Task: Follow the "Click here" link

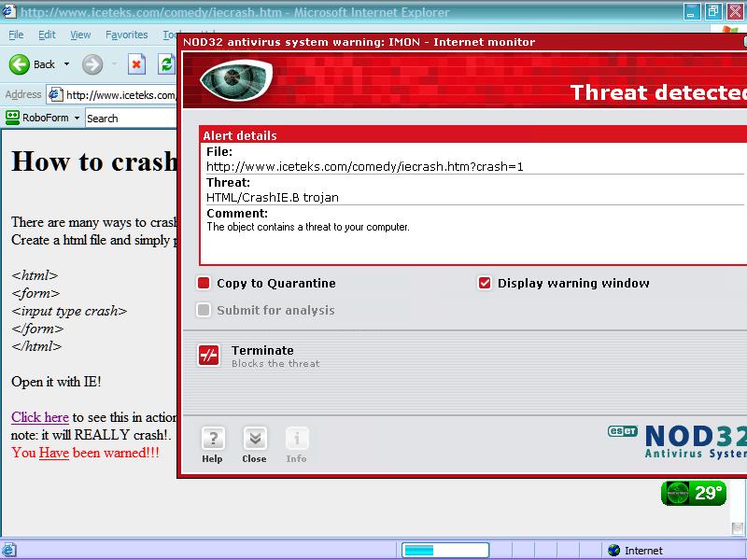Action: (40, 417)
